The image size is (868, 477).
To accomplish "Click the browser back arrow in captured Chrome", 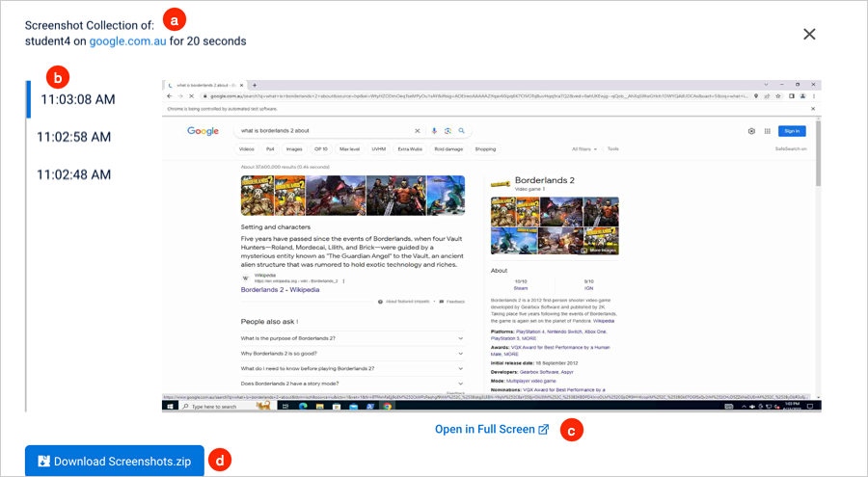I will point(170,96).
